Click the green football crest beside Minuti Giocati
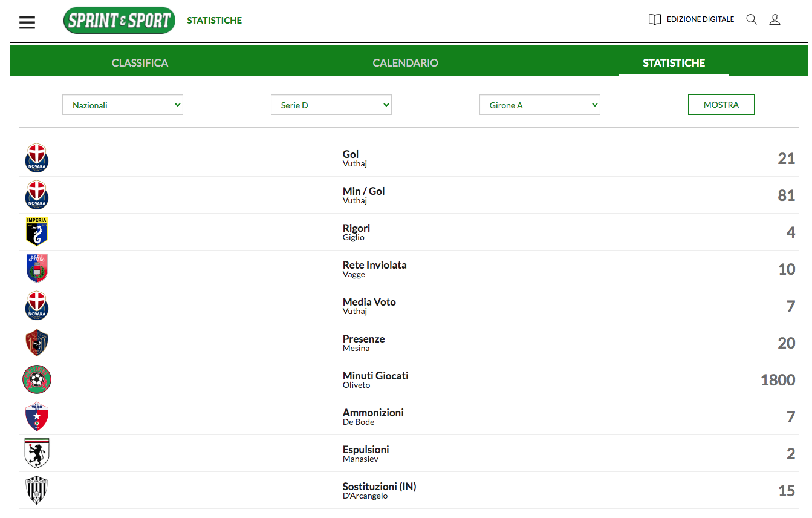 [x=37, y=379]
